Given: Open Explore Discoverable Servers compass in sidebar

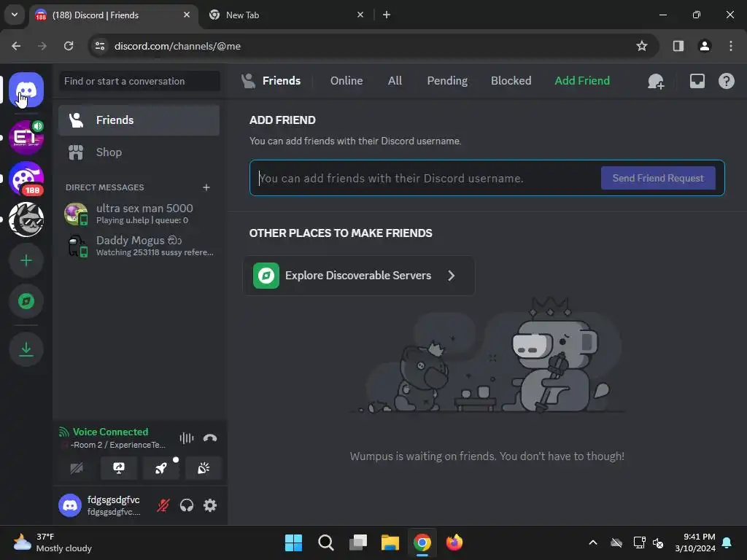Looking at the screenshot, I should (26, 301).
